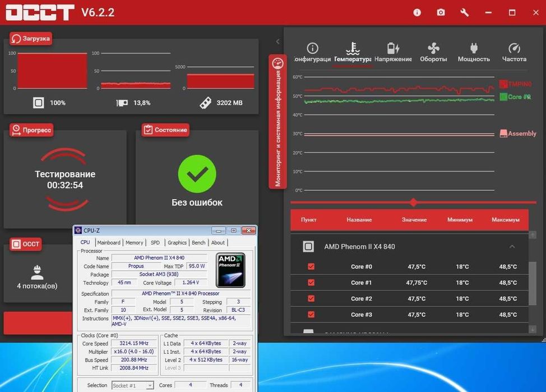Click the Bus Speed 200.88 MHz field

(134, 359)
